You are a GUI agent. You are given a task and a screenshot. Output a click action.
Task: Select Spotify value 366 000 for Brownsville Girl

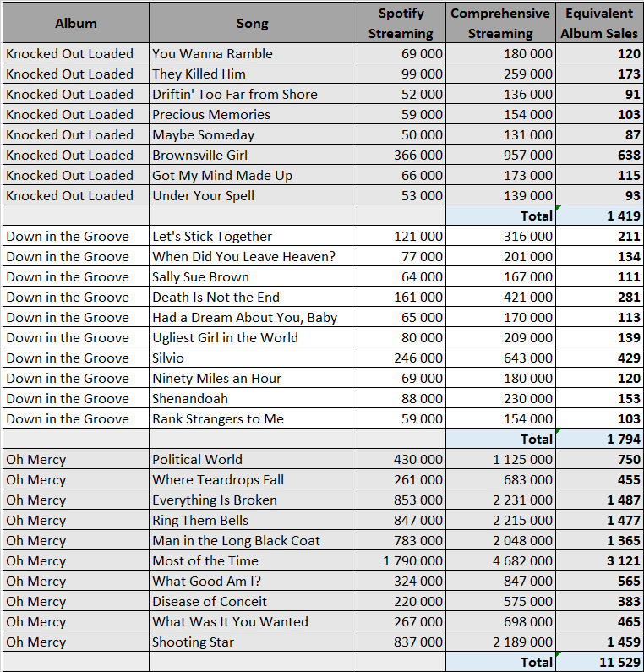pos(401,155)
